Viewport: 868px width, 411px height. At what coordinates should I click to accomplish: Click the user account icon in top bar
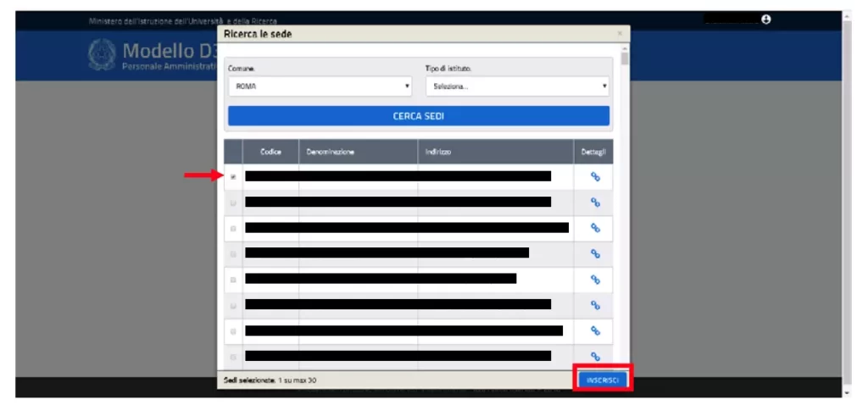point(765,19)
